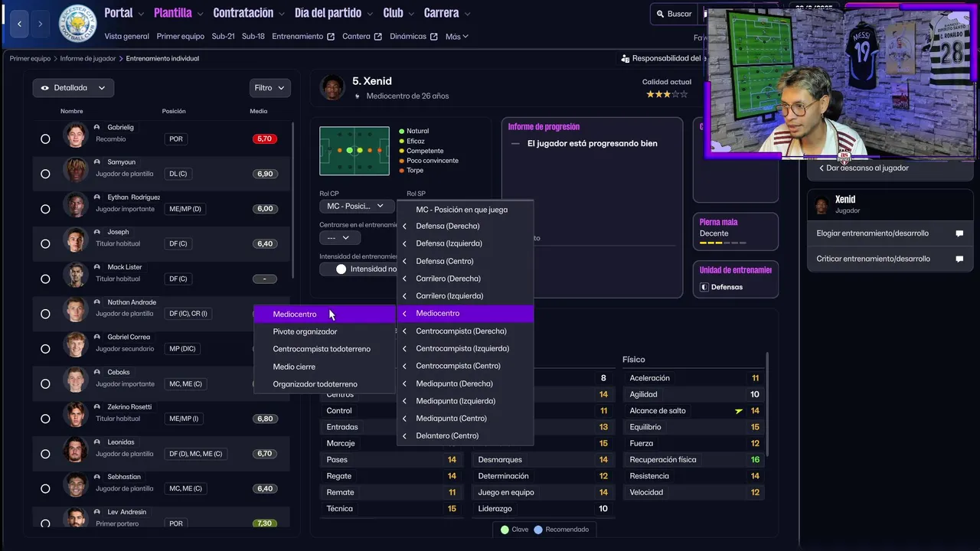Go forward with the right arrow button
Viewport: 980px width, 551px height.
[41, 24]
